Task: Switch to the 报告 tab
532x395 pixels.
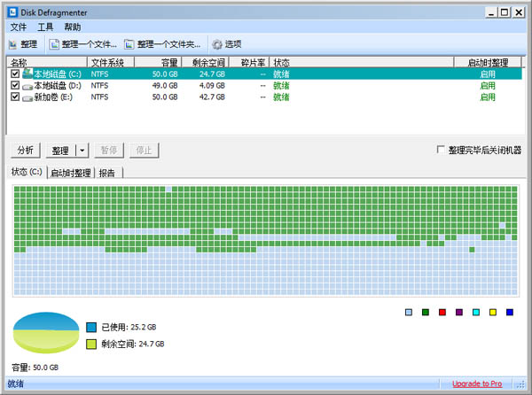Action: tap(109, 173)
